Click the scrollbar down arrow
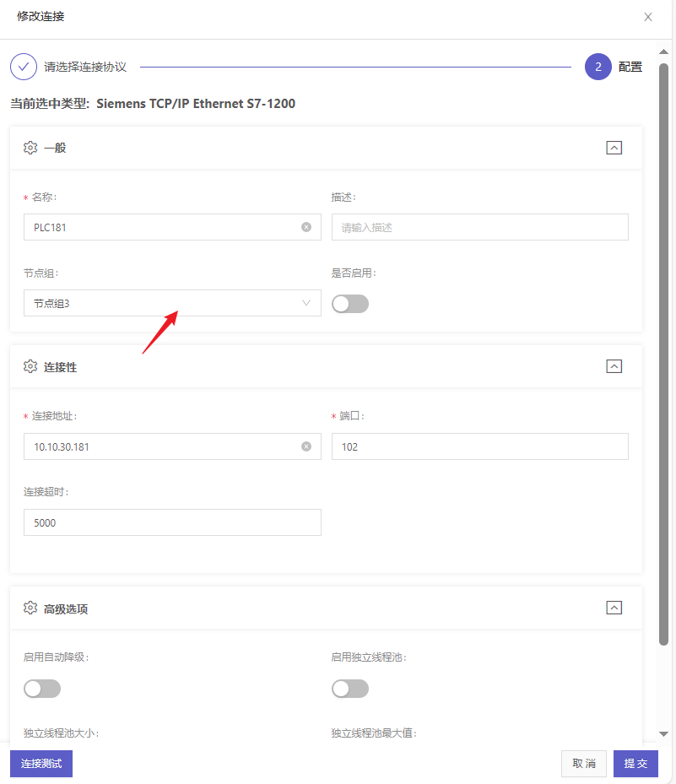This screenshot has width=676, height=784. coord(663,734)
